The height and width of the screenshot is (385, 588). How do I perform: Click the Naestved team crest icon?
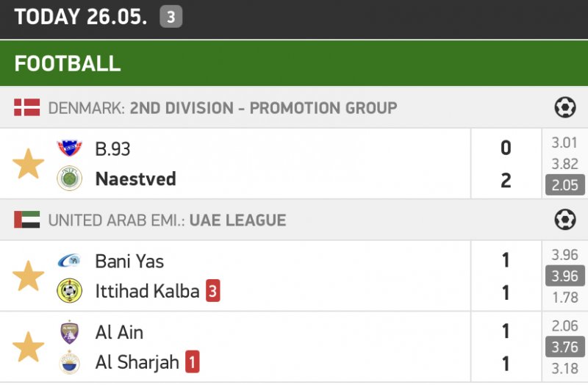(70, 179)
